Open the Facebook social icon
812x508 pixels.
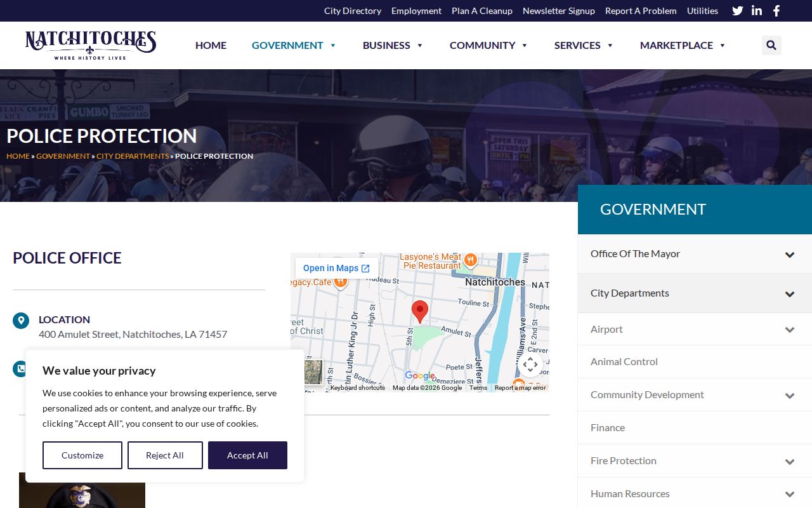[776, 11]
